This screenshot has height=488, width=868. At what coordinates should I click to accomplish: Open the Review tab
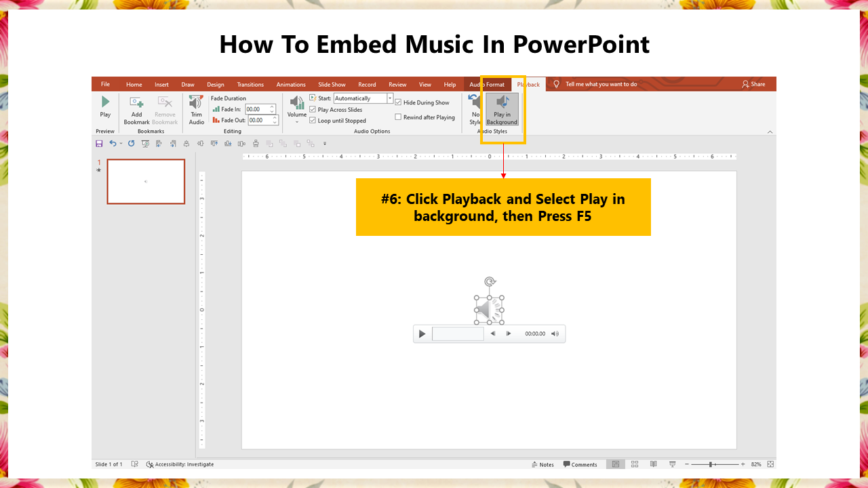397,85
